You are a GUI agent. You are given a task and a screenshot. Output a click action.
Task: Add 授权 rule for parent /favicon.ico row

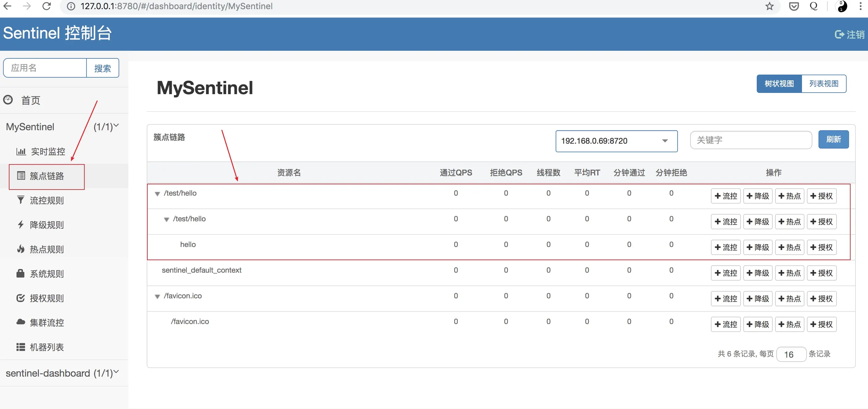pyautogui.click(x=821, y=298)
